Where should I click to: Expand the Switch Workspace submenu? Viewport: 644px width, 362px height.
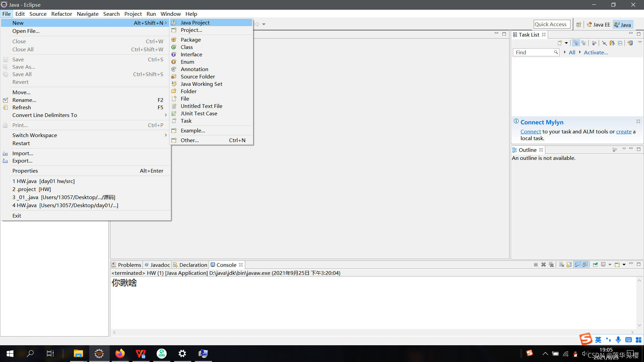coord(35,135)
